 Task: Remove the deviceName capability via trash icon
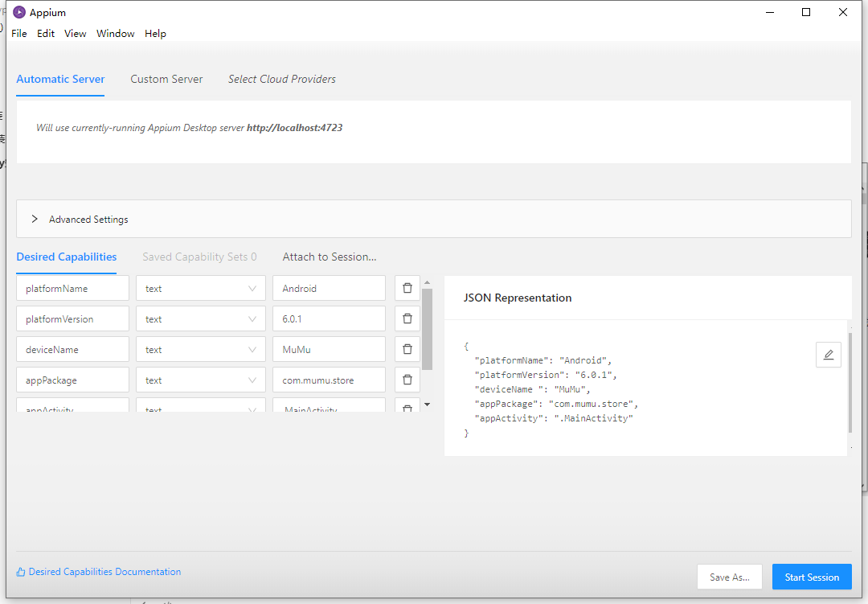(407, 349)
